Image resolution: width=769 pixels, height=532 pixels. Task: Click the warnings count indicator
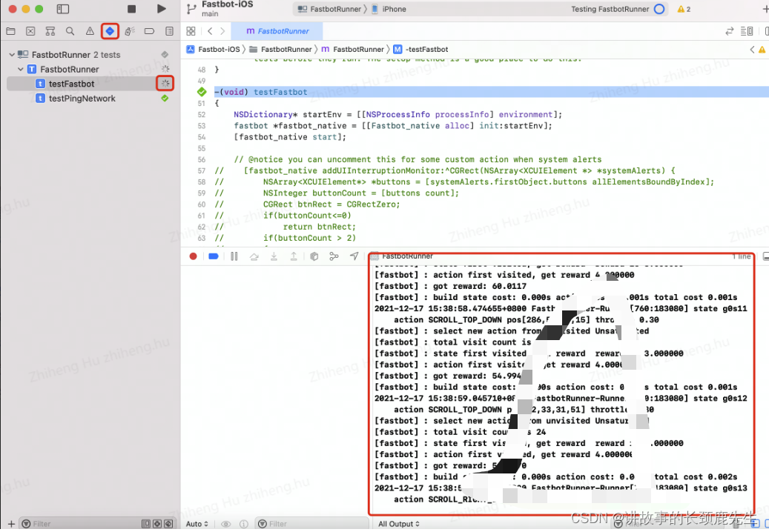point(684,9)
